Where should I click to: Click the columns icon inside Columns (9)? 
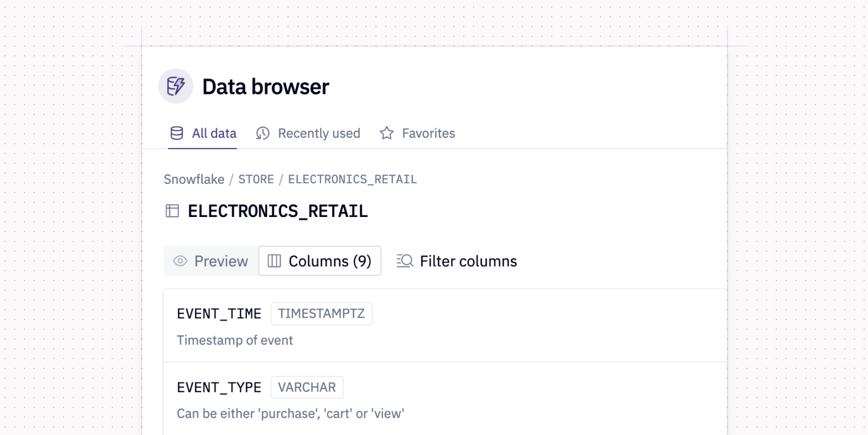273,261
